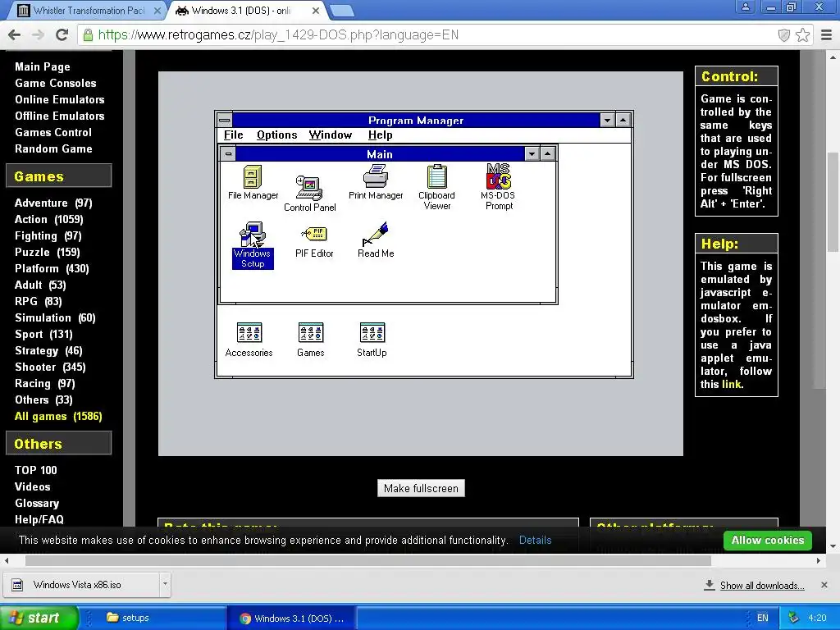Click the green padlock icon
Screen dimensions: 840x630
pyautogui.click(x=89, y=35)
